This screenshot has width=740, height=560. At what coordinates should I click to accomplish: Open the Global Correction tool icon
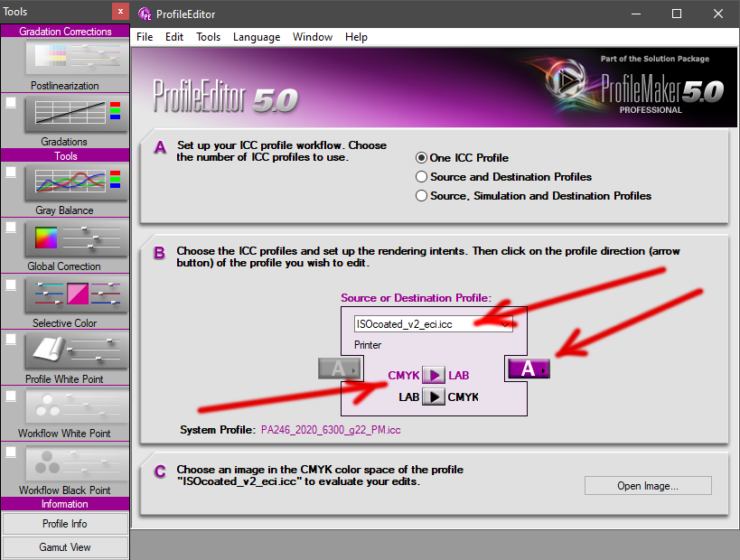(78, 238)
